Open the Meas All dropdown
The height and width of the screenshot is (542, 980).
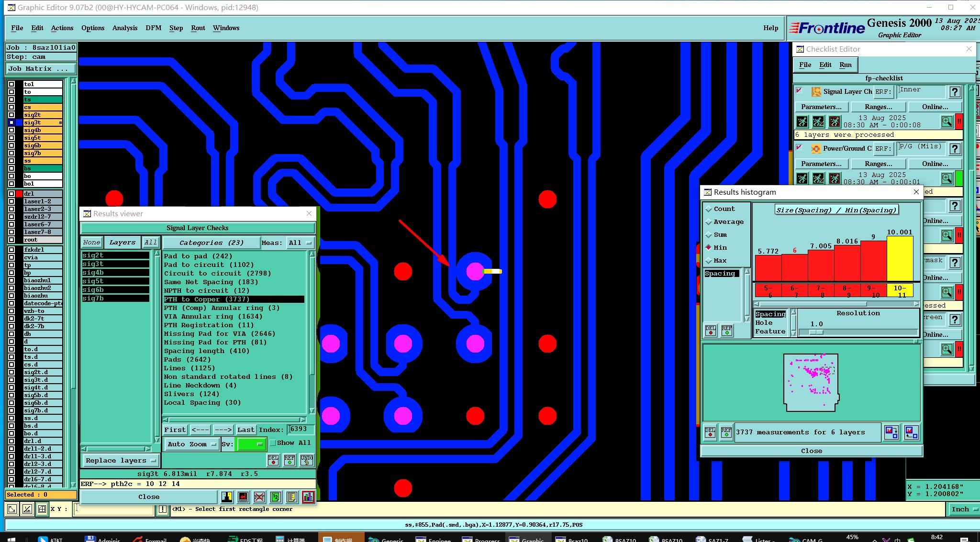pyautogui.click(x=300, y=243)
